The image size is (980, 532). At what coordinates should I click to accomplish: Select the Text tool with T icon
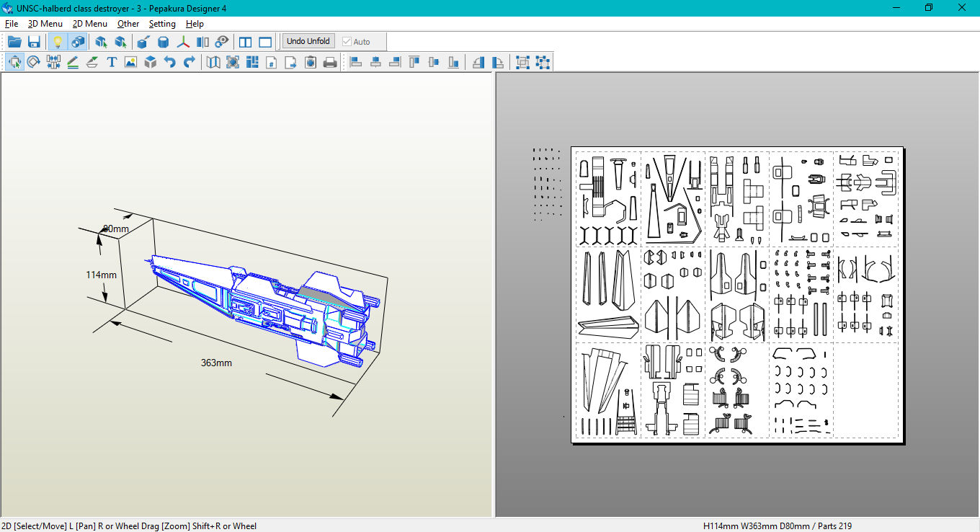112,63
